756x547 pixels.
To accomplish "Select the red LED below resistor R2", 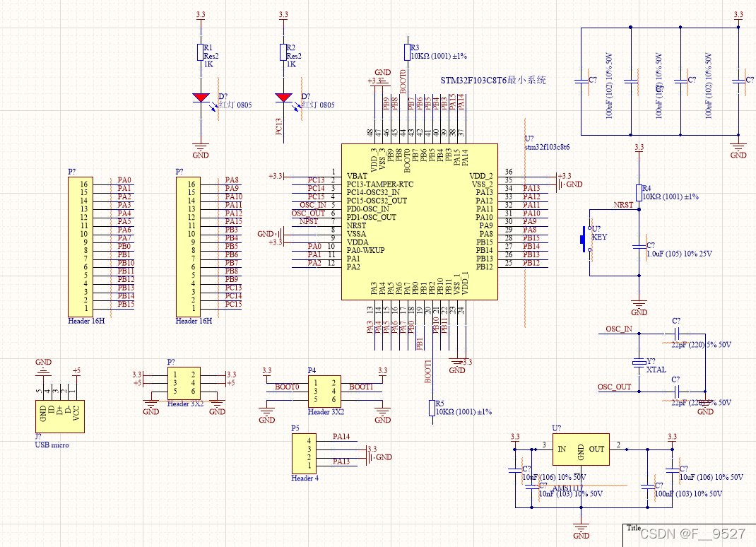I will click(284, 98).
